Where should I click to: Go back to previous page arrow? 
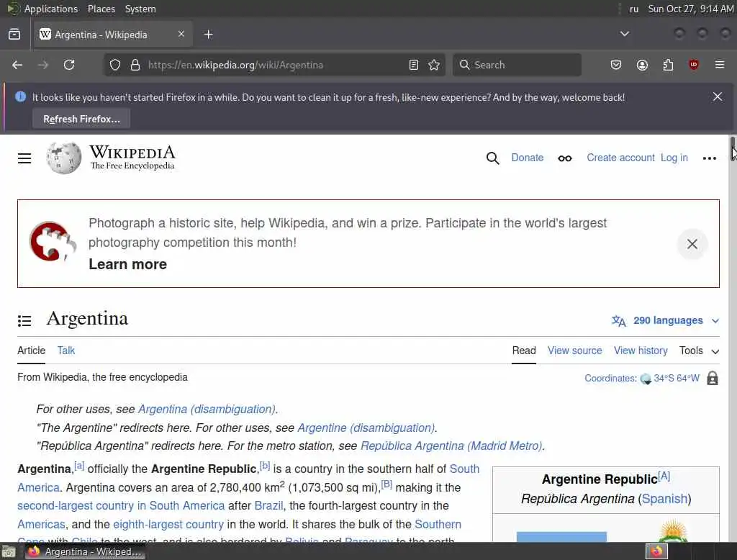pyautogui.click(x=17, y=65)
